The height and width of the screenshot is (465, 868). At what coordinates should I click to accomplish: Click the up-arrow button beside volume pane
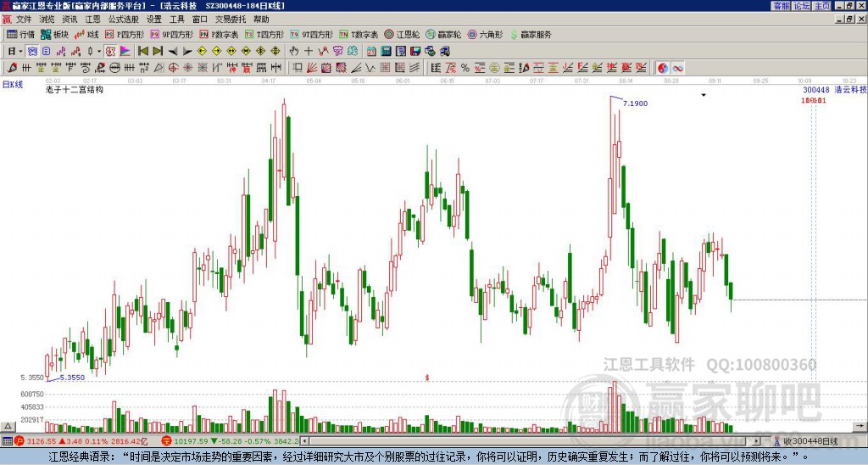pyautogui.click(x=8, y=426)
